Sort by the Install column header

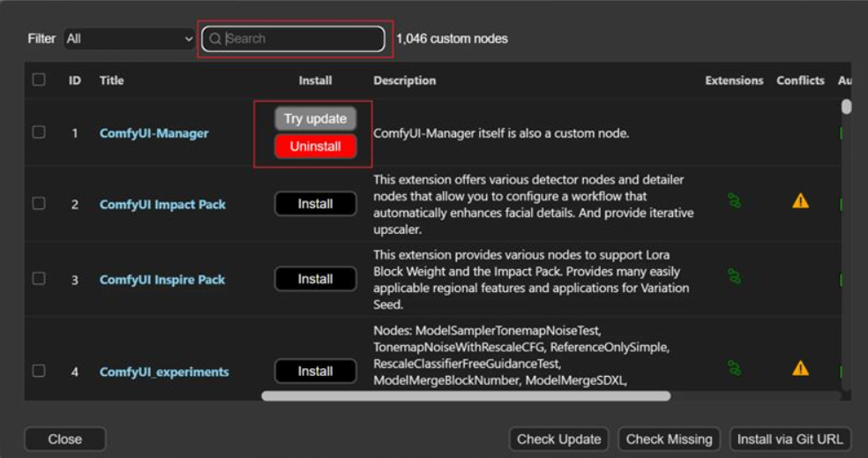[315, 80]
